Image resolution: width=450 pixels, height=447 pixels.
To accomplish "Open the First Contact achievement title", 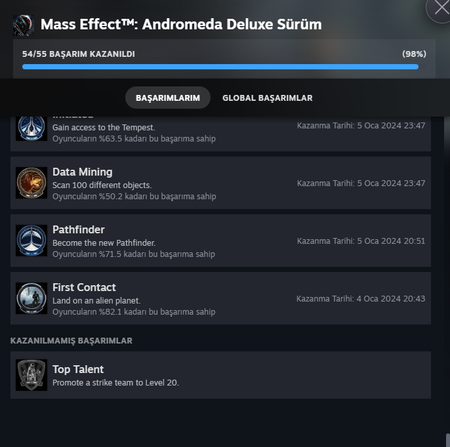I will 84,287.
